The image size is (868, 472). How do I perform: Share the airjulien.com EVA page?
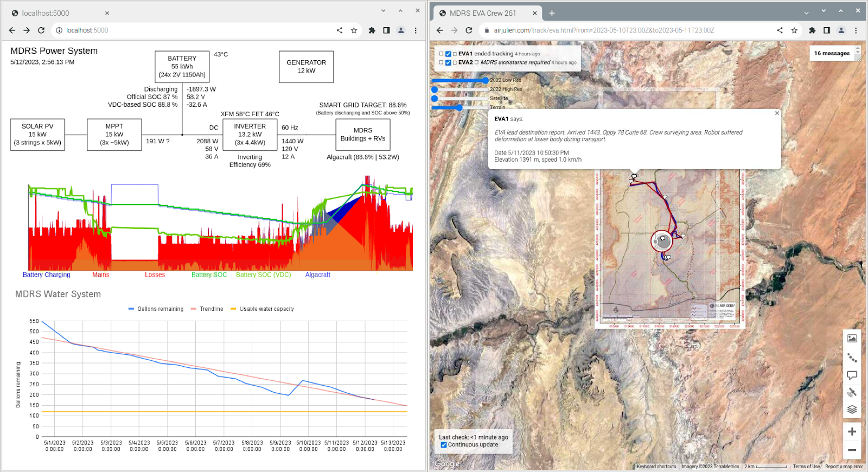(x=780, y=30)
